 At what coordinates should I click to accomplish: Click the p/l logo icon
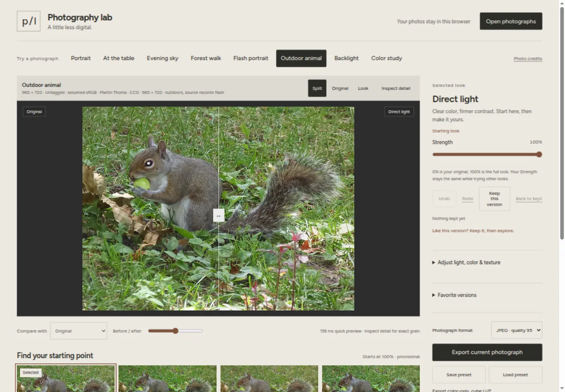(29, 21)
